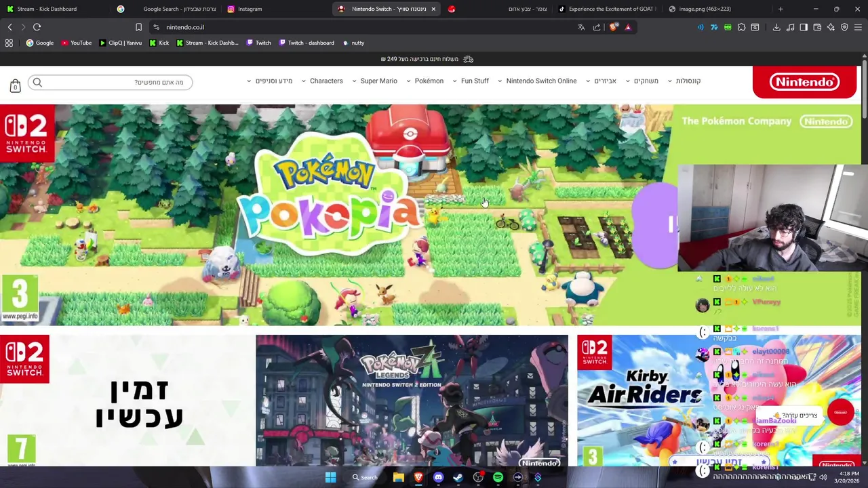The height and width of the screenshot is (488, 868).
Task: Open the Brave hamburger main menu
Action: coord(858,27)
